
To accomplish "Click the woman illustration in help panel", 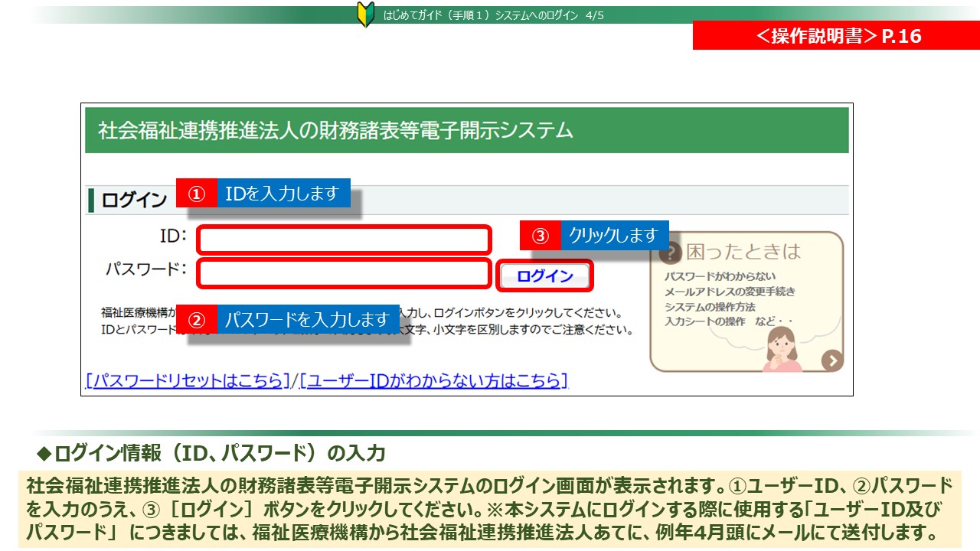I will (x=781, y=348).
